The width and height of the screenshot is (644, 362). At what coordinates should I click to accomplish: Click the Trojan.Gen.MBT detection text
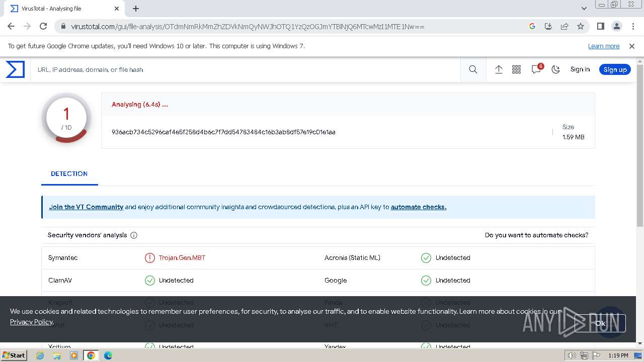[x=182, y=257]
